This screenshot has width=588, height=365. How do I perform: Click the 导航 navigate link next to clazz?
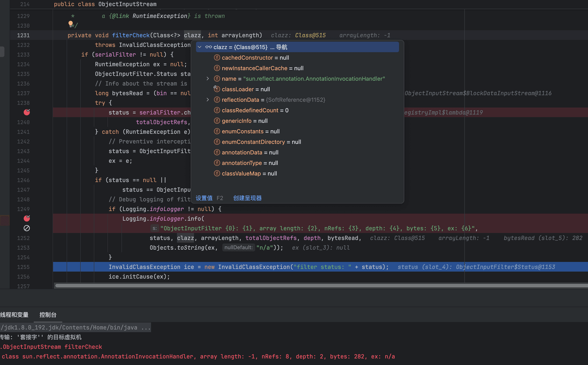(282, 47)
